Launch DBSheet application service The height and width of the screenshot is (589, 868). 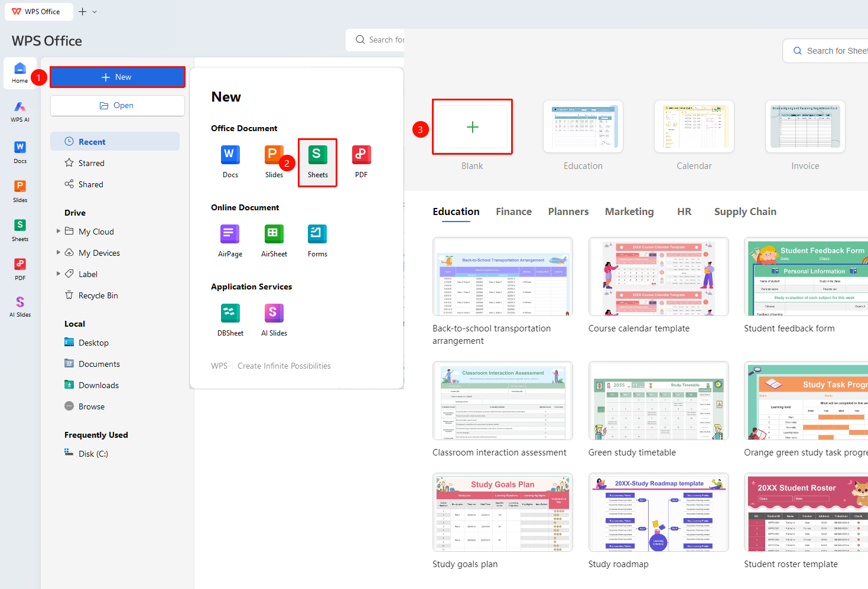tap(230, 320)
